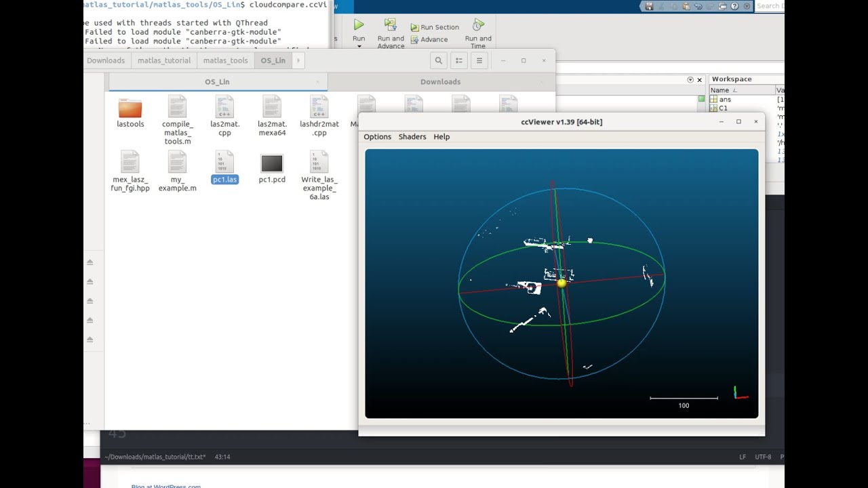Screen dimensions: 868x488
Task: Click the UTF-8 encoding in editor status bar
Action: 763,457
